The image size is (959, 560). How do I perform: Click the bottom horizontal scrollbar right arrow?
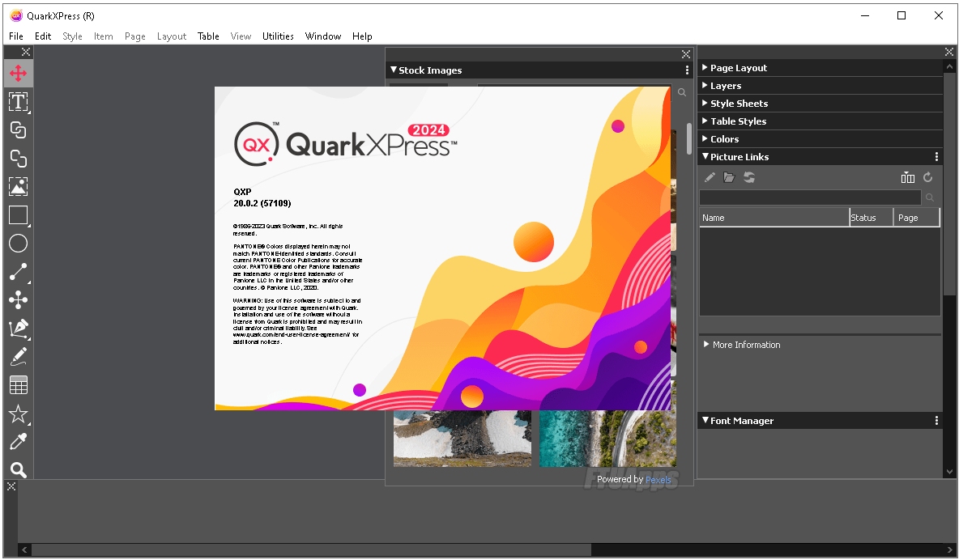[x=949, y=549]
